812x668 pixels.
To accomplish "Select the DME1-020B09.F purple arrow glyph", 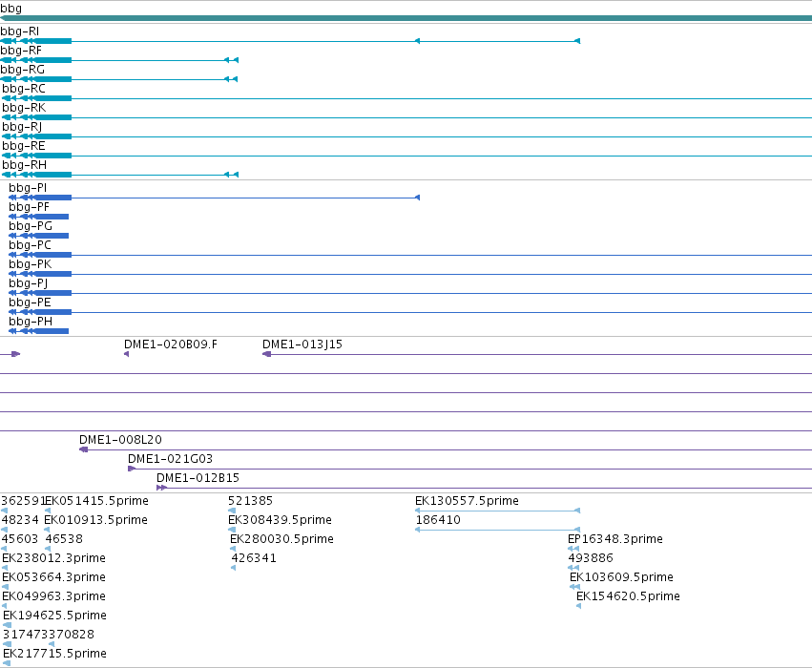I will (x=126, y=354).
